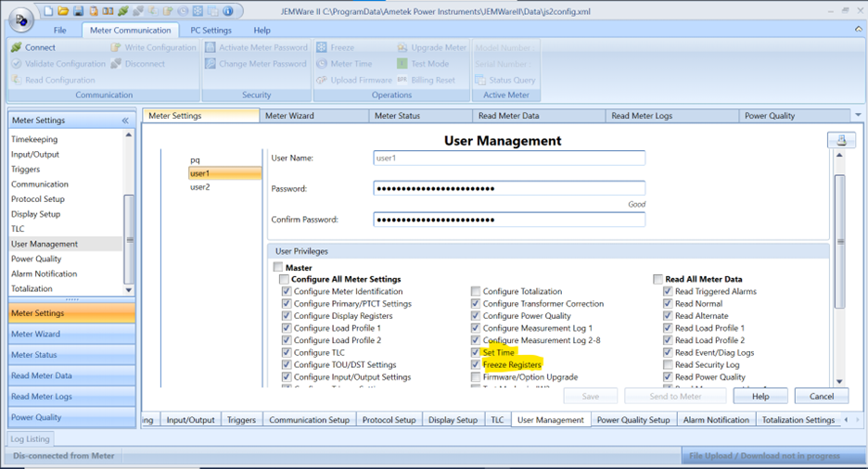This screenshot has width=868, height=469.
Task: Select user2 in the user list
Action: pos(199,187)
